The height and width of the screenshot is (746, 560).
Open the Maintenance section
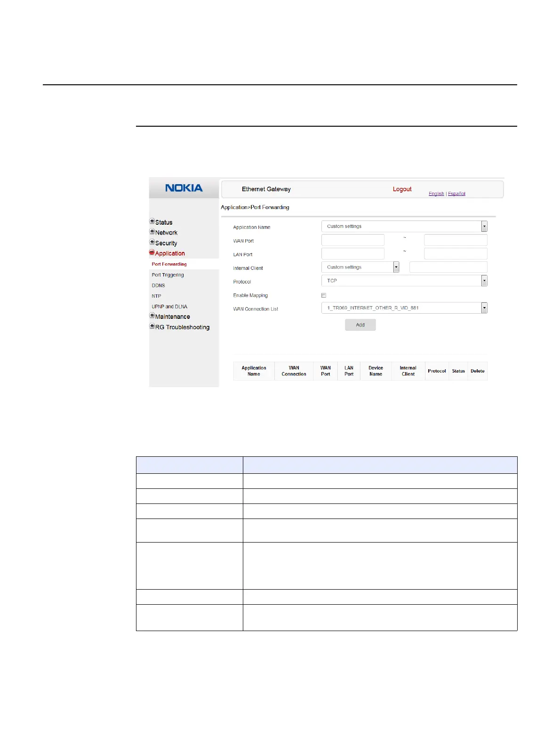click(x=173, y=317)
